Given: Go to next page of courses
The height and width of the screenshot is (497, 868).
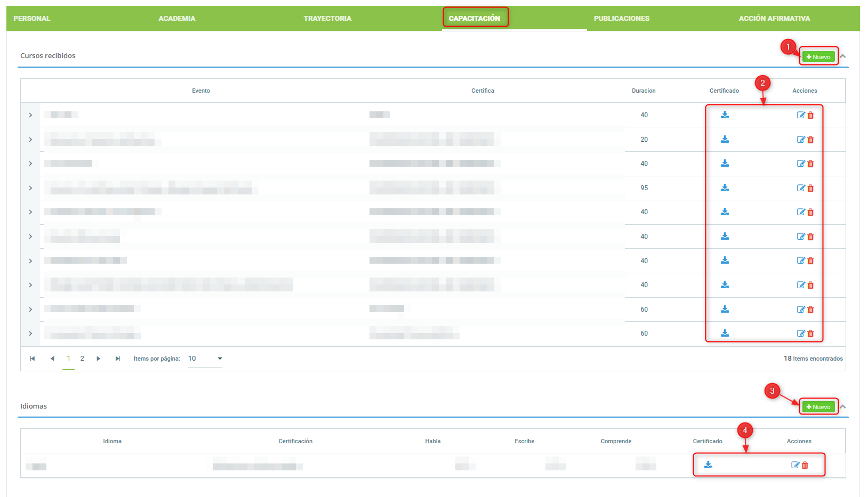Looking at the screenshot, I should [x=99, y=359].
